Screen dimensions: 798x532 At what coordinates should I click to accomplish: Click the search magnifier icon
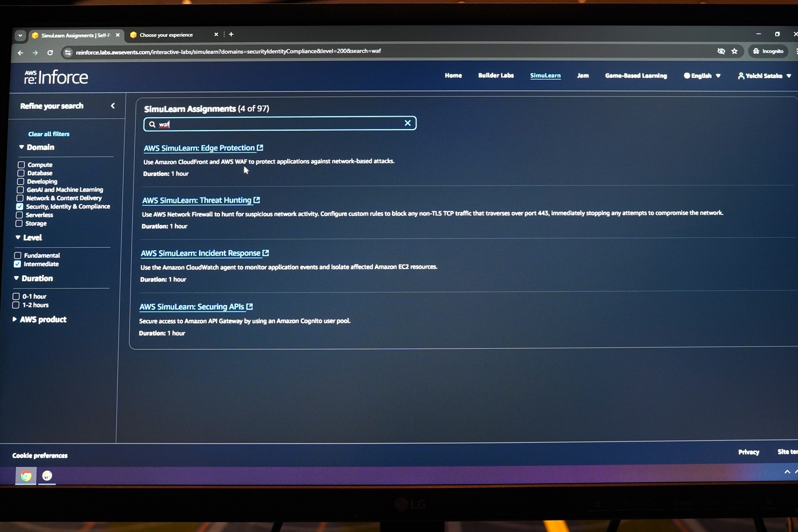tap(152, 124)
